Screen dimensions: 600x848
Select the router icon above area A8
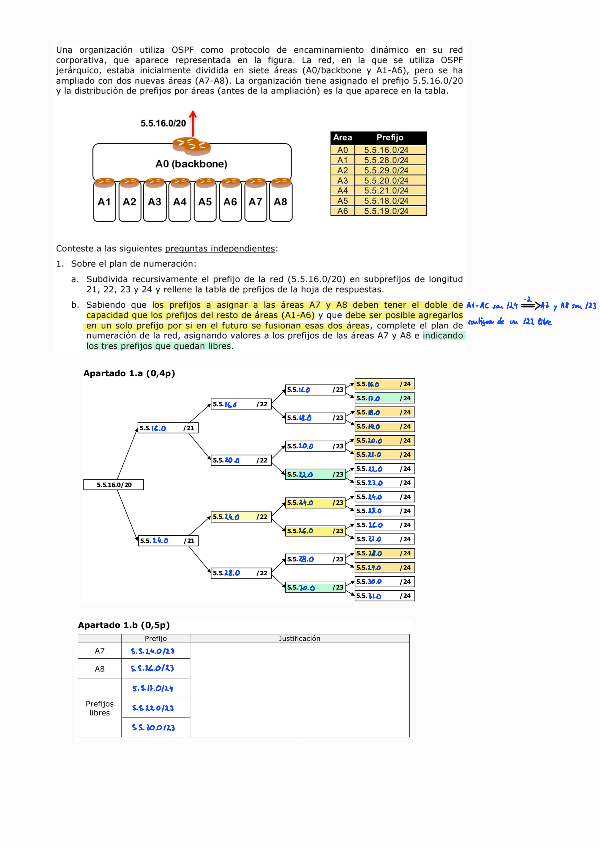click(x=280, y=183)
